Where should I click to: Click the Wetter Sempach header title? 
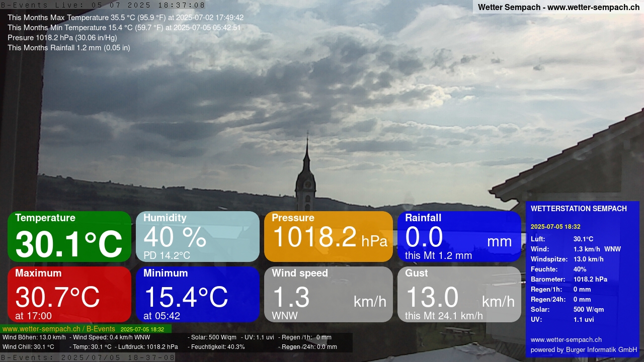pos(558,7)
